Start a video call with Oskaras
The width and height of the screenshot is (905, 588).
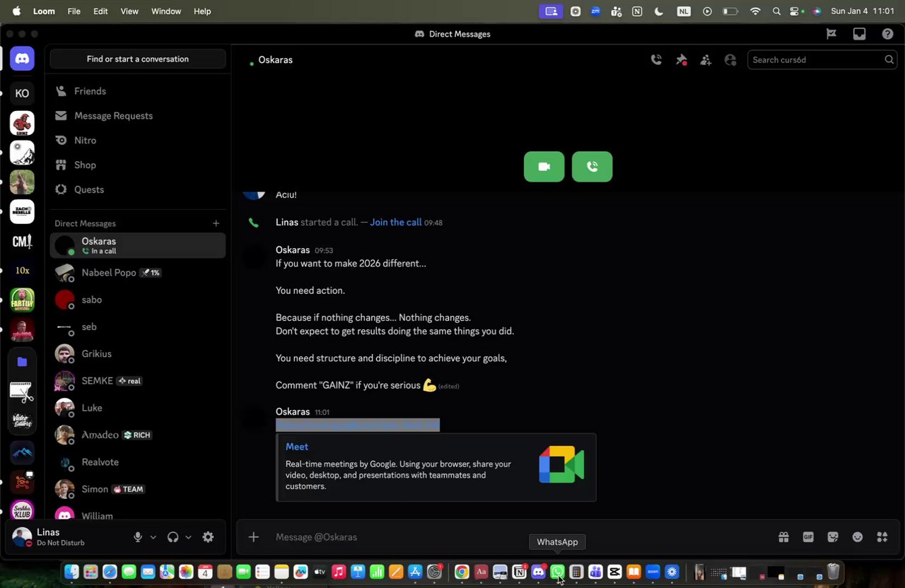coord(544,167)
